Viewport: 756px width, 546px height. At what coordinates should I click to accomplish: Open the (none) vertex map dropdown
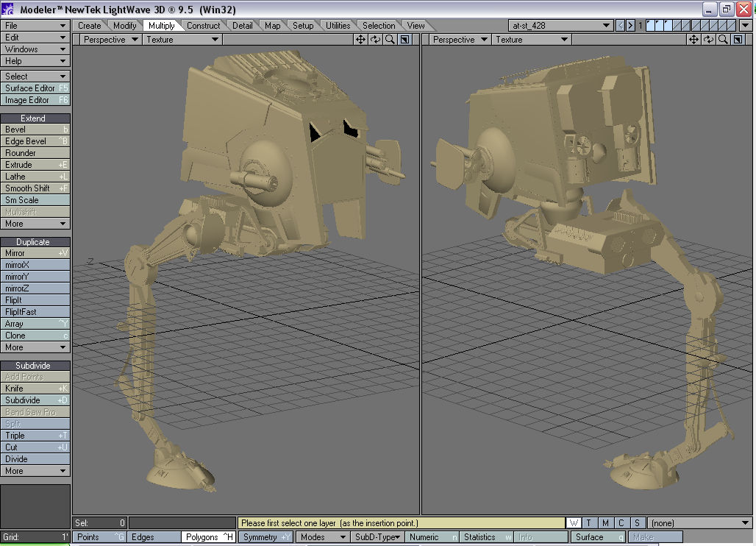[x=700, y=523]
